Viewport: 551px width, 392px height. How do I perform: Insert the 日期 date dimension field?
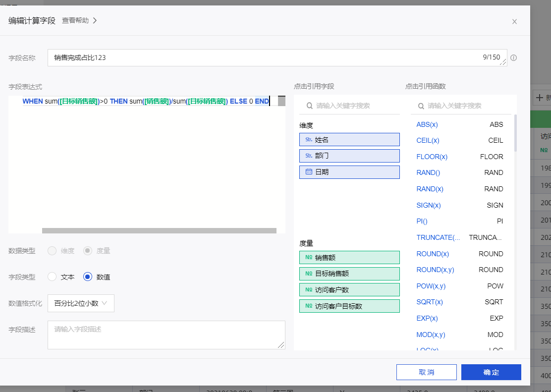click(x=349, y=172)
